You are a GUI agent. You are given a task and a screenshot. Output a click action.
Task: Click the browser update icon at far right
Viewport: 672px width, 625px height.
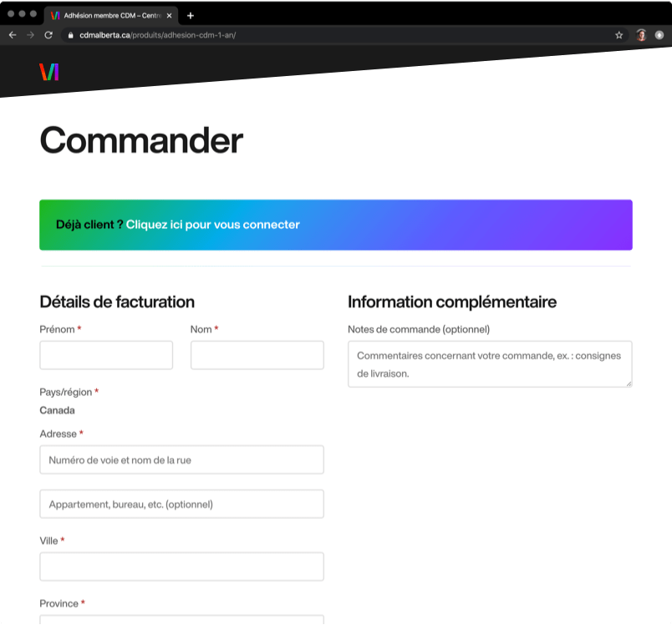(659, 35)
